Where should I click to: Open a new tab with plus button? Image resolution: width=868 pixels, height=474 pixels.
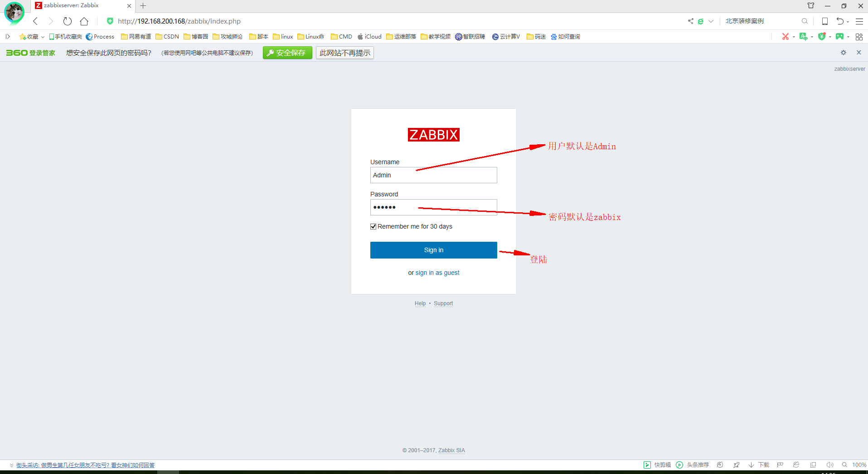(143, 6)
